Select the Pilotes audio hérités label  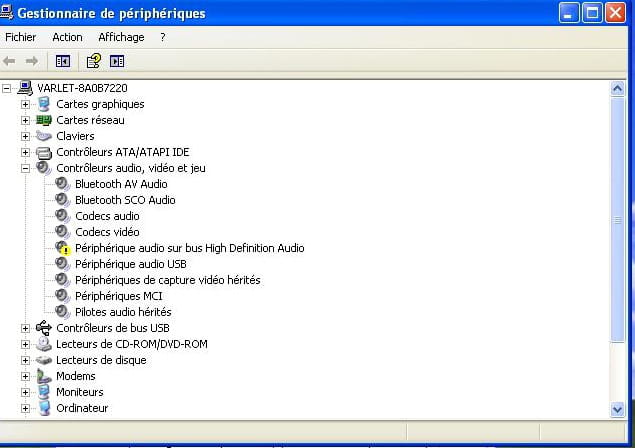coord(123,312)
